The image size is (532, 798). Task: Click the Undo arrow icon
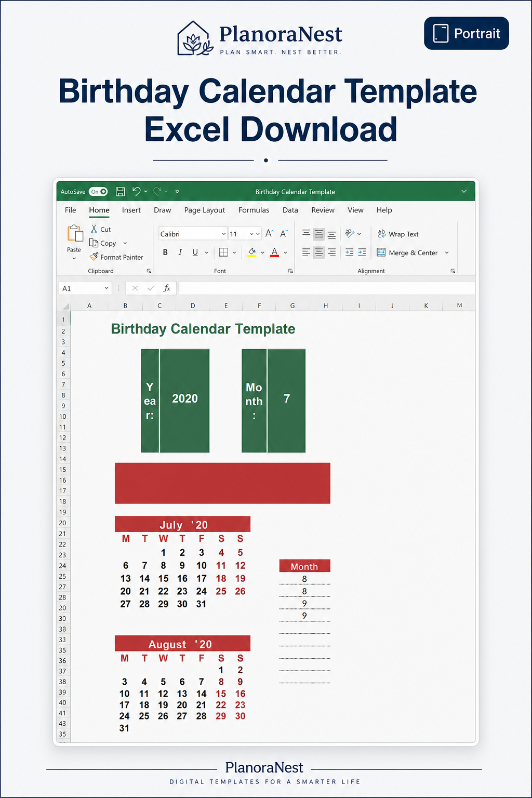click(x=136, y=191)
